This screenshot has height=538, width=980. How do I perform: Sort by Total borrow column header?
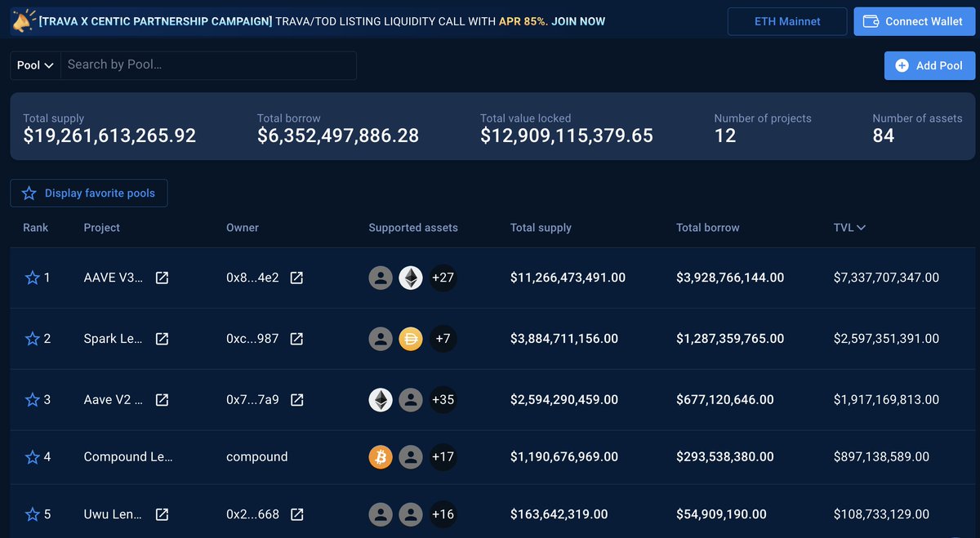point(708,228)
